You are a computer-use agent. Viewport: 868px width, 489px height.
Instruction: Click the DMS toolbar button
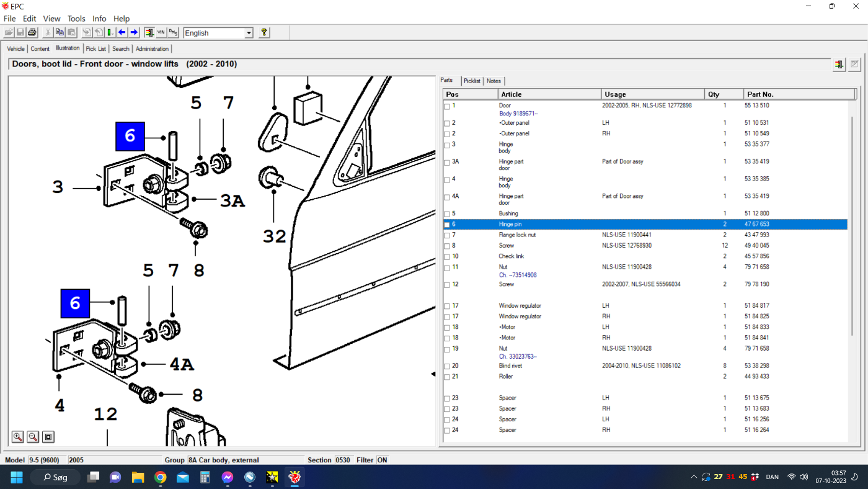[173, 32]
